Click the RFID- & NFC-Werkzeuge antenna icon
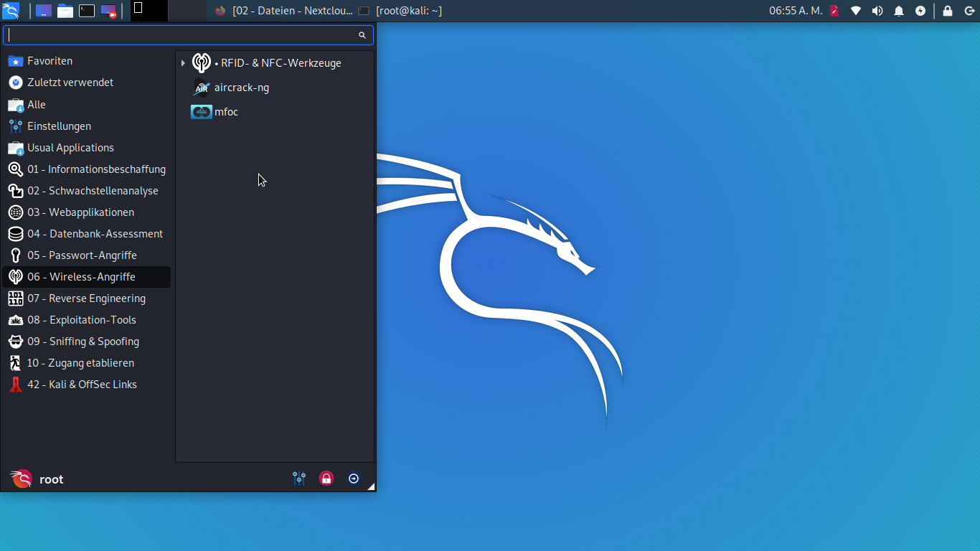This screenshot has width=980, height=551. click(202, 63)
